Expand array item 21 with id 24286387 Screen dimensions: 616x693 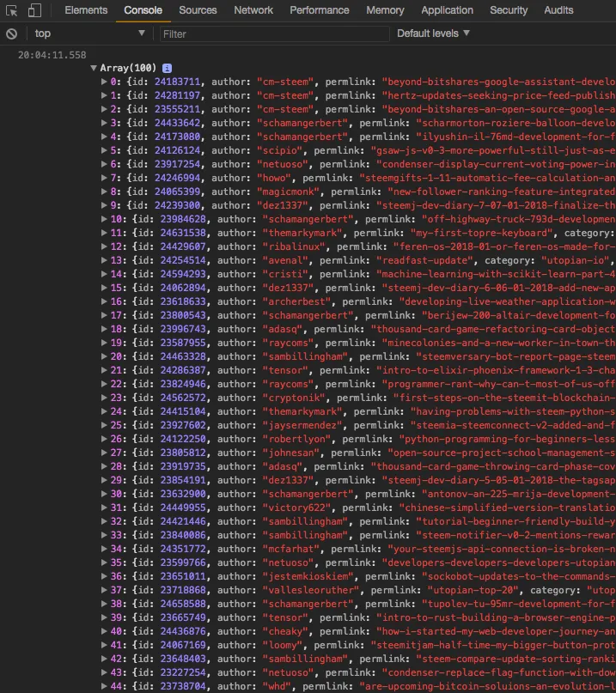tap(104, 370)
